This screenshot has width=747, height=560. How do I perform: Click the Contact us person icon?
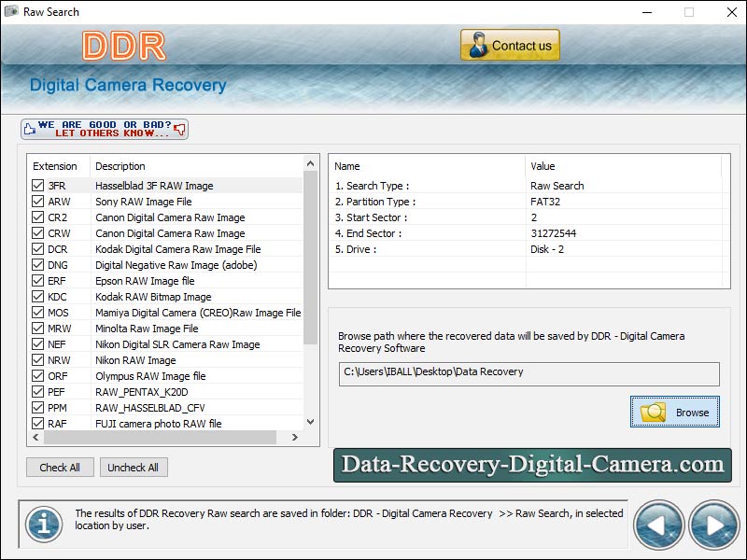[478, 45]
